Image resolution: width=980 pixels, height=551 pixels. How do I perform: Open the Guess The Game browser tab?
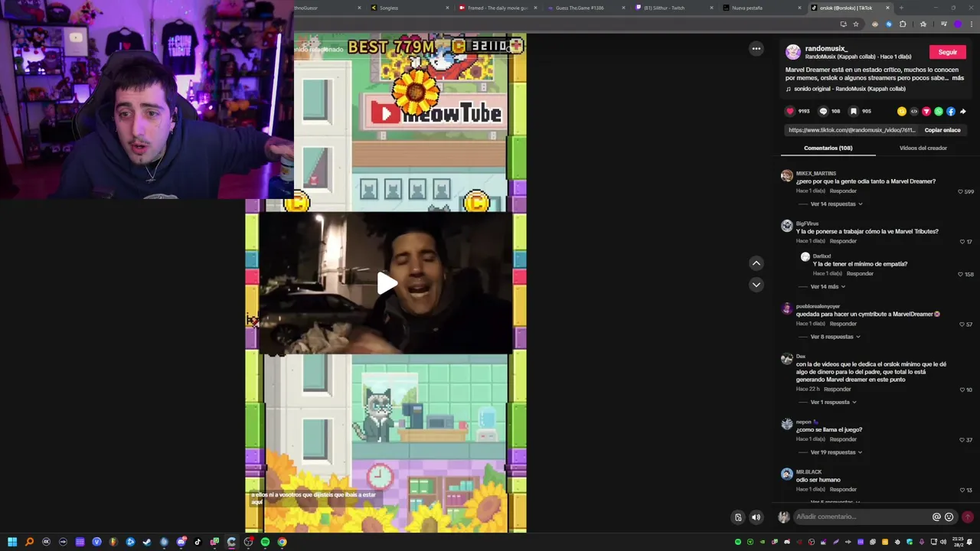pos(586,8)
